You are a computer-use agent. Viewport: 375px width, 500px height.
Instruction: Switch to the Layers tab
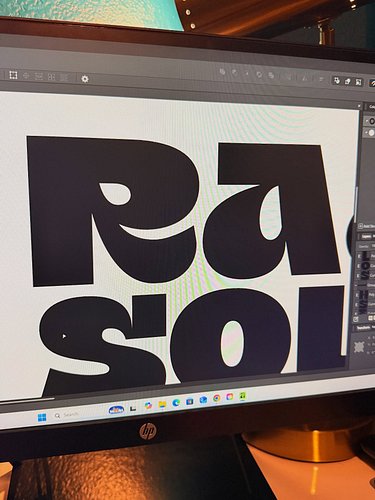366,236
